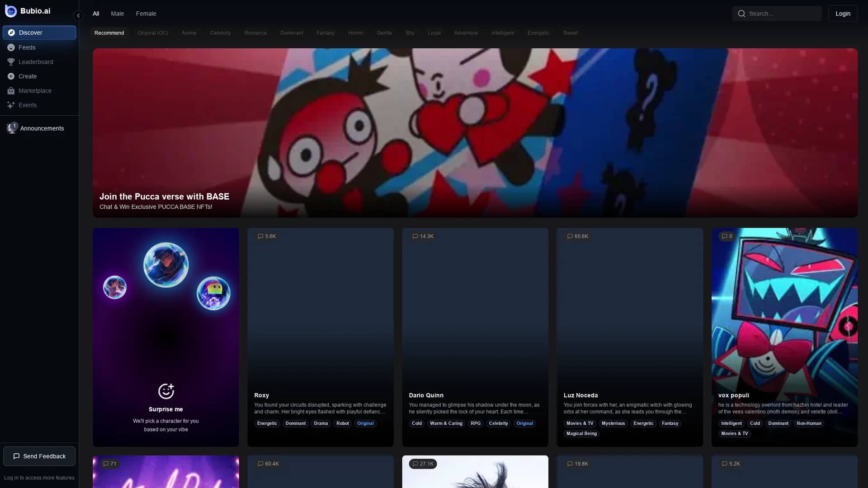Click the Magical Being tag
Screen dimensions: 868x488
pos(581,434)
